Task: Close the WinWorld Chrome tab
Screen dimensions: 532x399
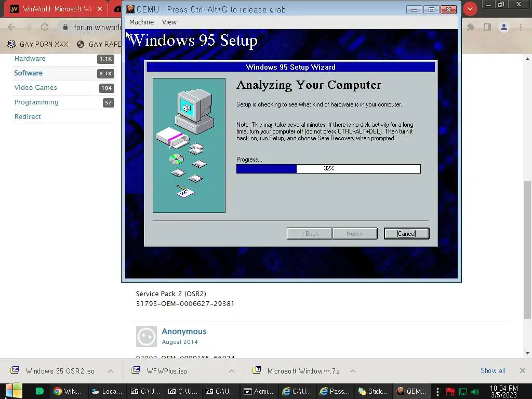Action: (100, 9)
